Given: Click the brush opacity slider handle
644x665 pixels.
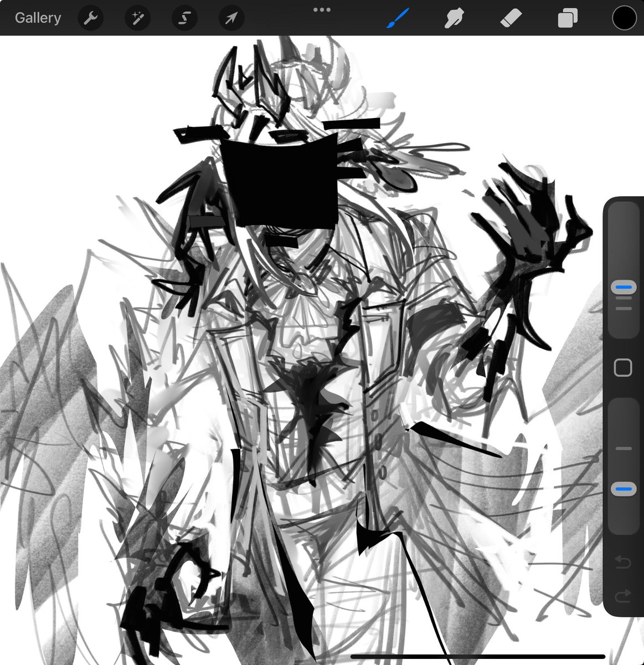Looking at the screenshot, I should (x=624, y=489).
